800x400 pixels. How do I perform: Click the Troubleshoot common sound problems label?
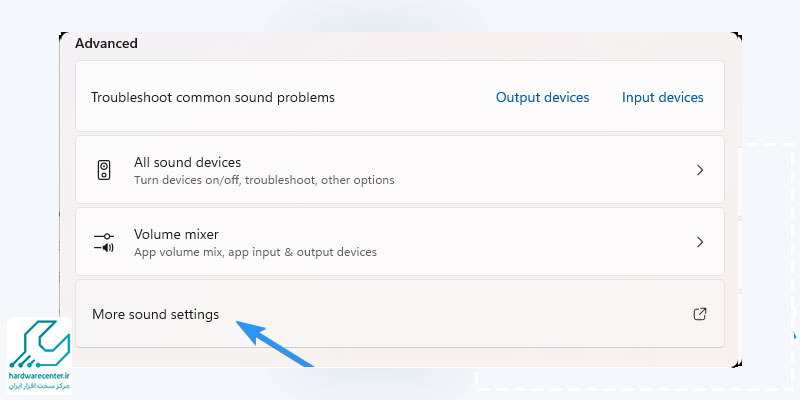(x=213, y=97)
